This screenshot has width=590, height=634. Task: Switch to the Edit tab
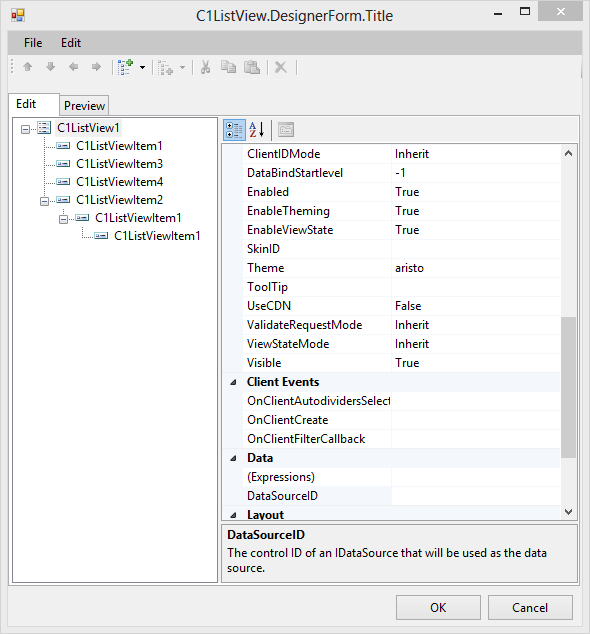click(34, 104)
